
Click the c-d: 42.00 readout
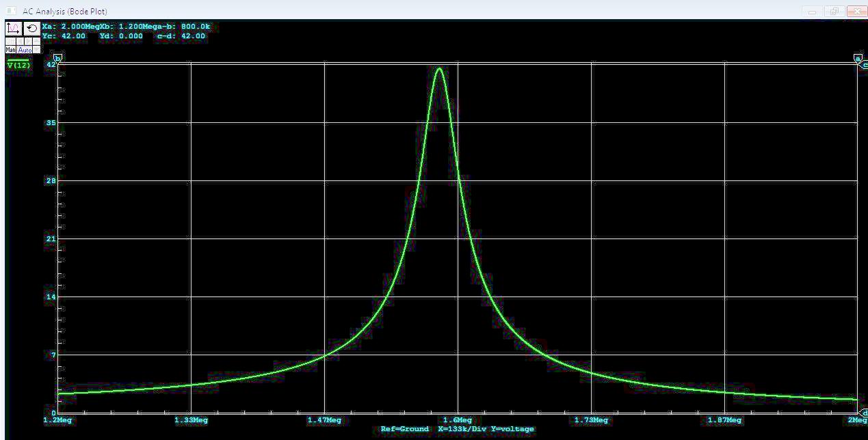pos(181,36)
